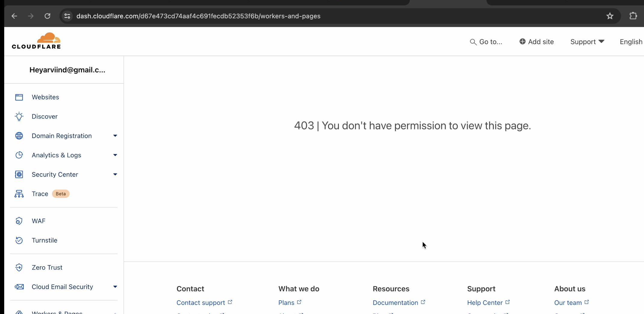
Task: Open the Support dropdown
Action: tap(587, 42)
